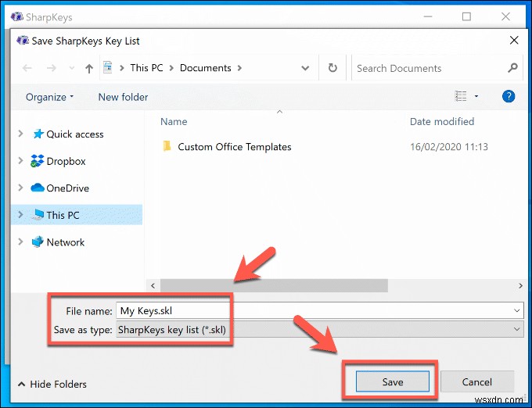Click the 16/02/2020 11:13 date cell

click(449, 147)
